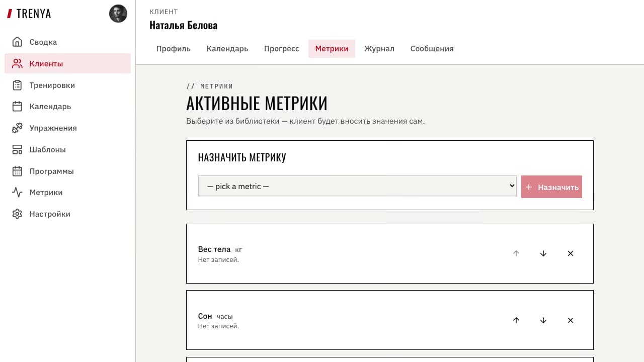Switch to the client Календарь tab
This screenshot has width=644, height=362.
tap(227, 49)
